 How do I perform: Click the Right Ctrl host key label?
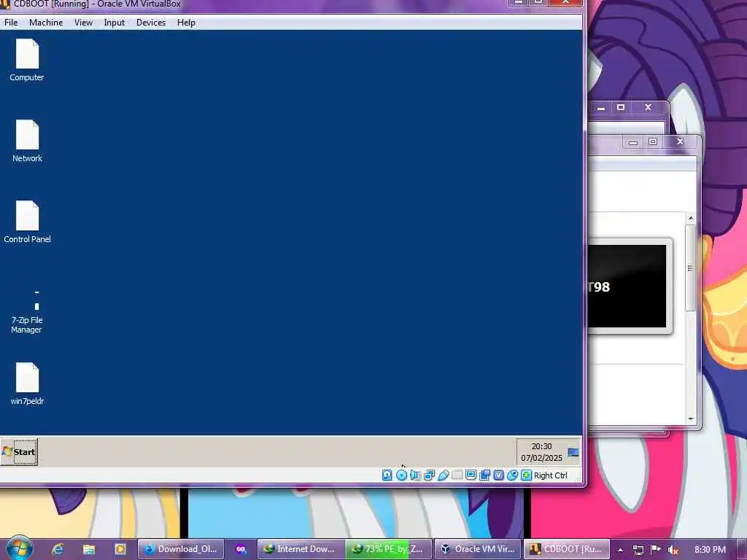point(550,475)
